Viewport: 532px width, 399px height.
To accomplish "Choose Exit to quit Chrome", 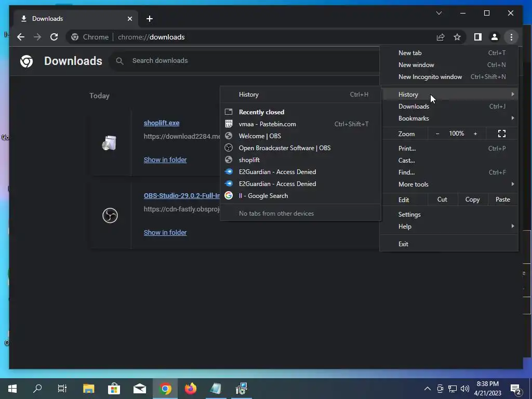I will pos(449,244).
